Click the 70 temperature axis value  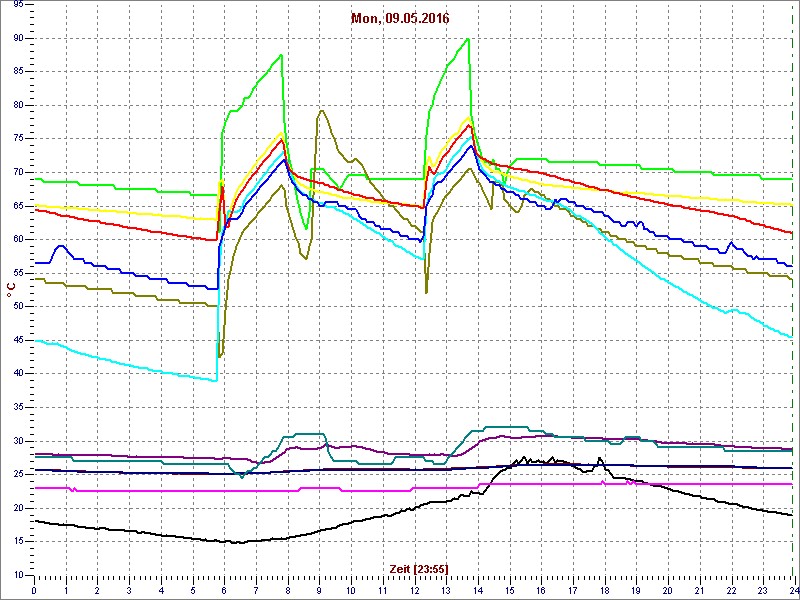point(17,172)
